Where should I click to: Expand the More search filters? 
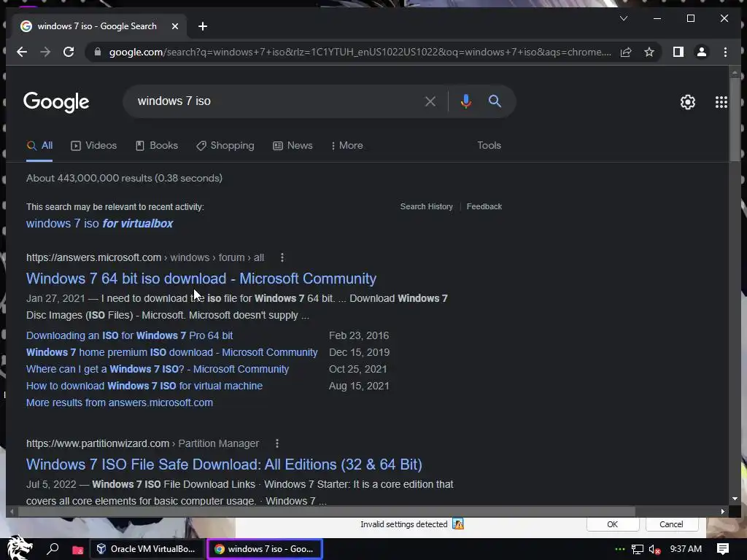coord(347,145)
